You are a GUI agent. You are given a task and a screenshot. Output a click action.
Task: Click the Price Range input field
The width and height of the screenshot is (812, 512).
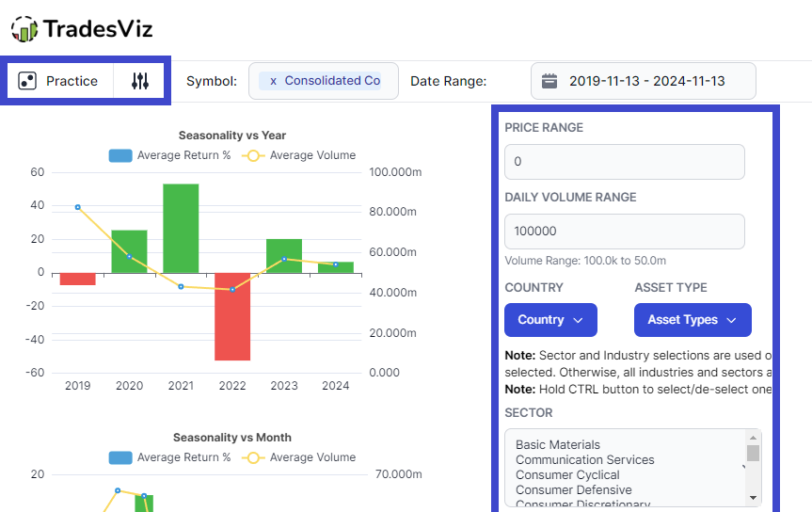(x=624, y=162)
